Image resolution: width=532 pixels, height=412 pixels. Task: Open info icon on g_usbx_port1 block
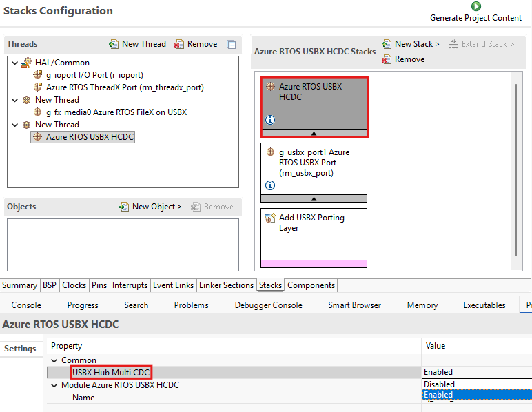(270, 185)
